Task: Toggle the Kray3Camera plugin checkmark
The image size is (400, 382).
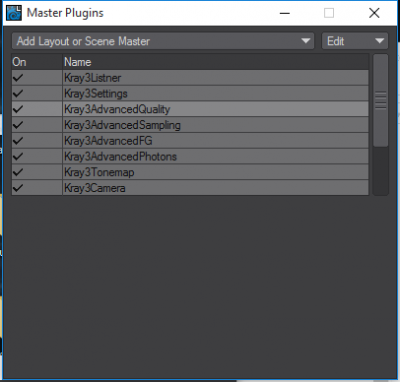Action: [x=18, y=188]
